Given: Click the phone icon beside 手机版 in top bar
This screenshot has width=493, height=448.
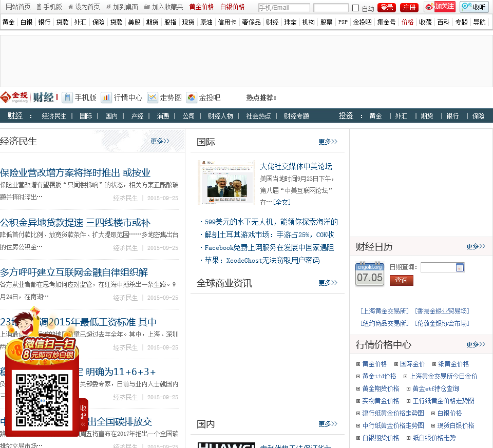Looking at the screenshot, I should 39,7.
